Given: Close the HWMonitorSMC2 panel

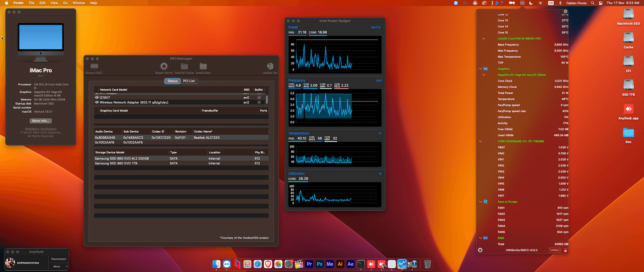Looking at the screenshot, I should pyautogui.click(x=565, y=11).
